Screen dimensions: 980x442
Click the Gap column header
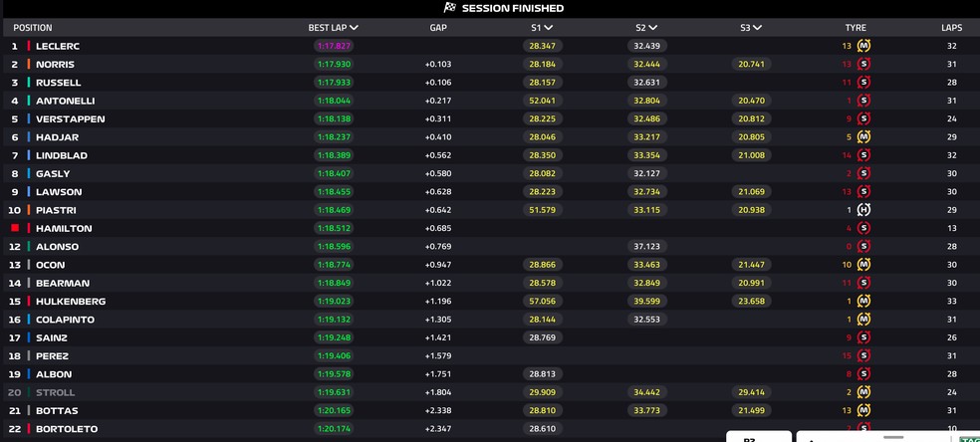tap(438, 28)
